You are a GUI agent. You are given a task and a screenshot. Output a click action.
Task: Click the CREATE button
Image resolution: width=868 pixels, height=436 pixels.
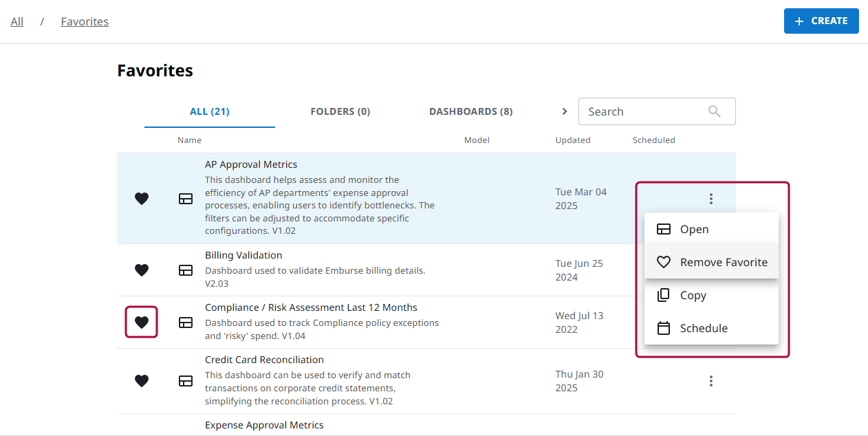click(821, 21)
